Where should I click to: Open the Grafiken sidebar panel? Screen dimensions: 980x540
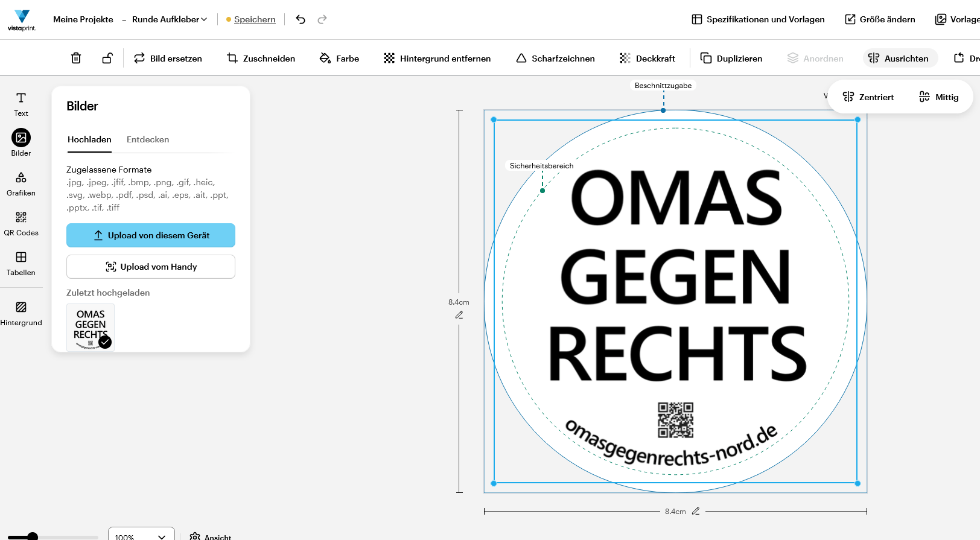21,184
